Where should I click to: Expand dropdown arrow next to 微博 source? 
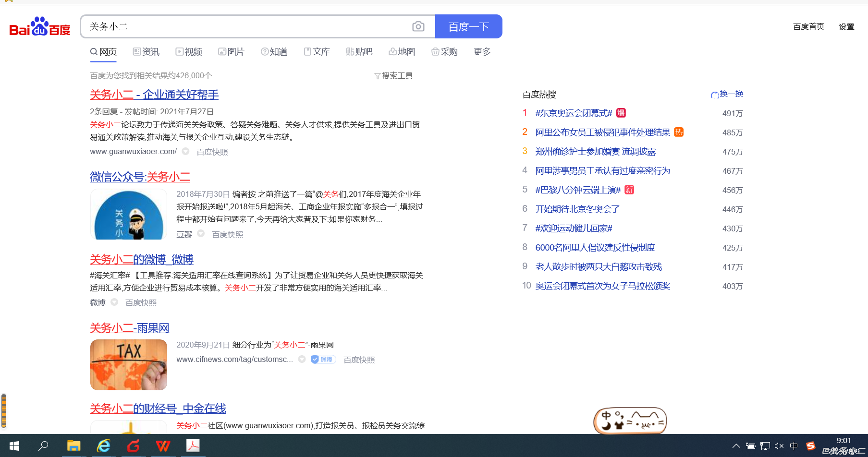114,302
